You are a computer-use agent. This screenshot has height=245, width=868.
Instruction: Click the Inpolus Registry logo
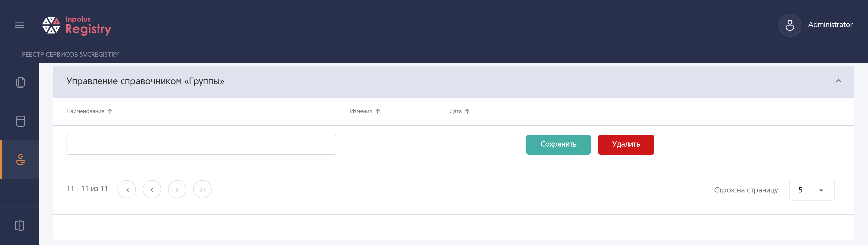click(x=76, y=25)
